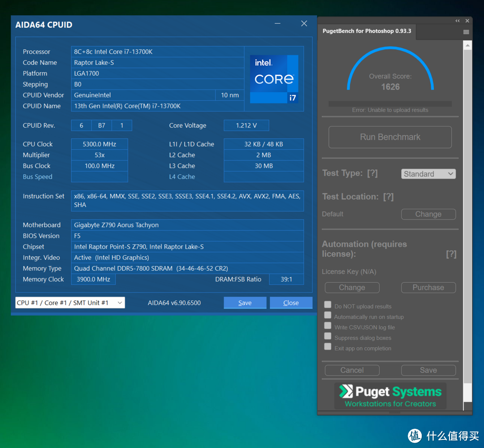Viewport: 484px width, 448px height.
Task: Close the PugetBench panel
Action: coord(467,21)
